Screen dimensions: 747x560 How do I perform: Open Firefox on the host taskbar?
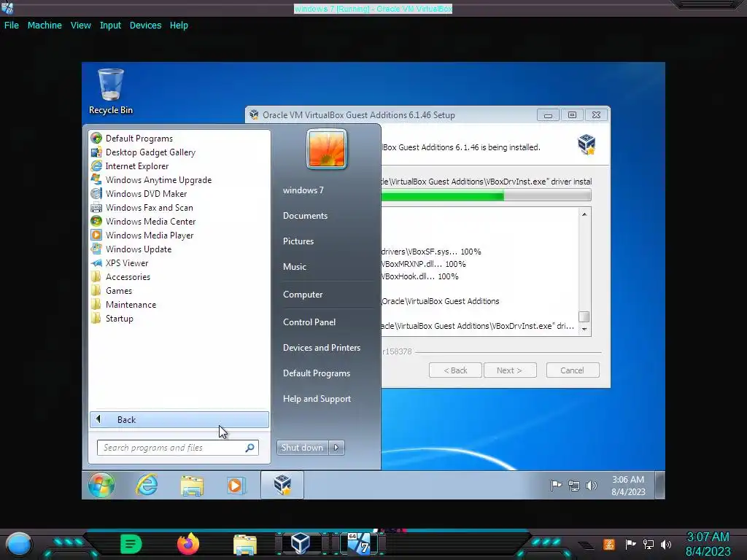188,544
